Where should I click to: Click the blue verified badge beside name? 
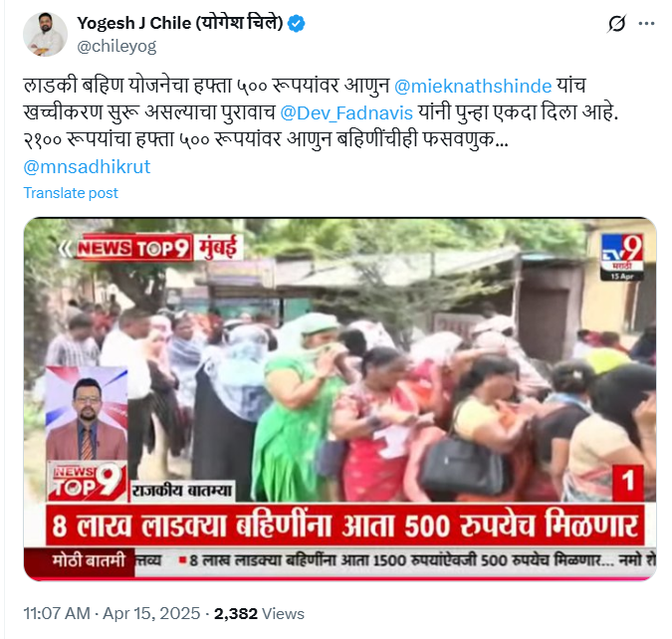(x=296, y=23)
